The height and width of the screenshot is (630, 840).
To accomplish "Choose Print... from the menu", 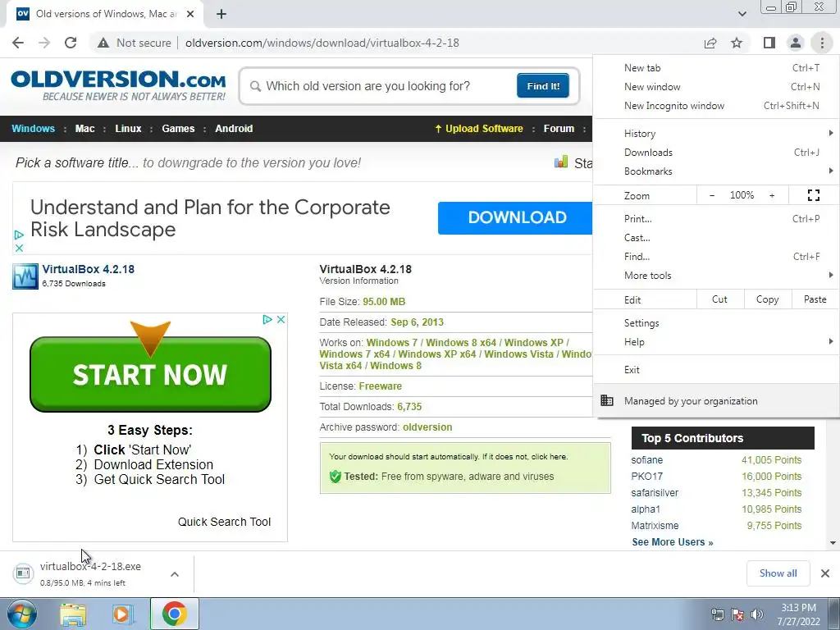I will pos(716,218).
